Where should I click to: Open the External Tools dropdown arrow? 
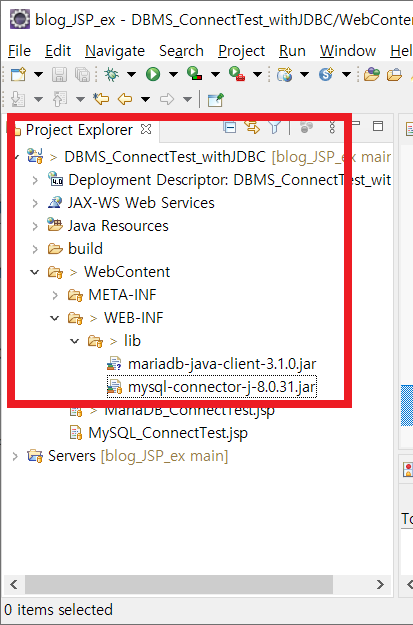tap(258, 74)
